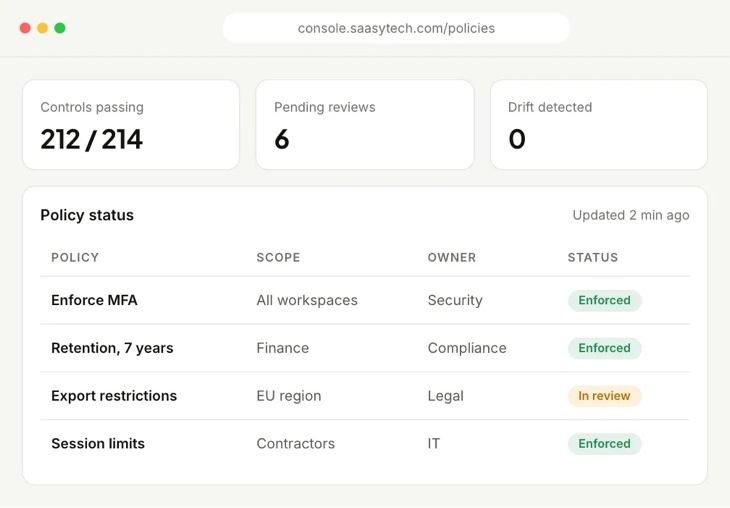The image size is (730, 508).
Task: Click the EU region scope cell
Action: [289, 396]
